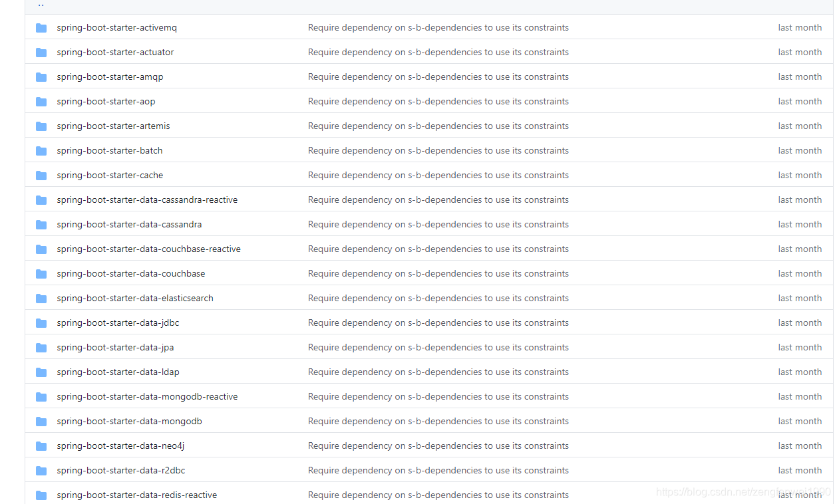Click folder icon for spring-boot-starter-aop
Image resolution: width=837 pixels, height=504 pixels.
point(41,102)
